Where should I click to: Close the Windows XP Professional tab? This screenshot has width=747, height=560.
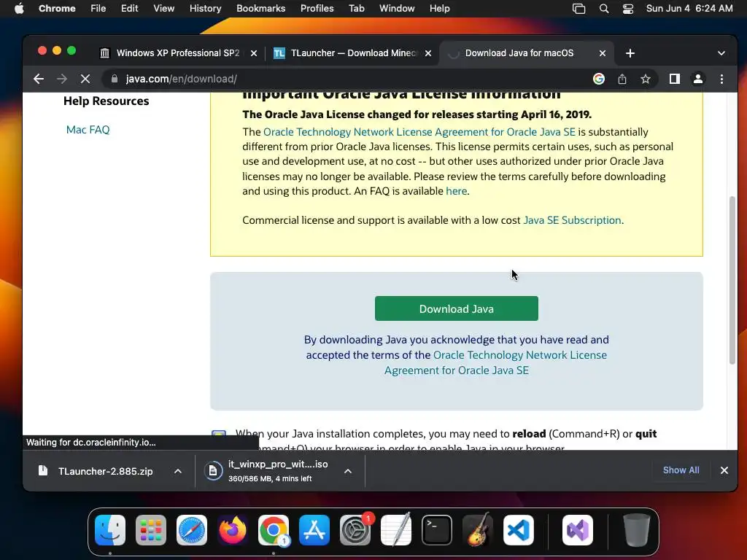point(254,53)
